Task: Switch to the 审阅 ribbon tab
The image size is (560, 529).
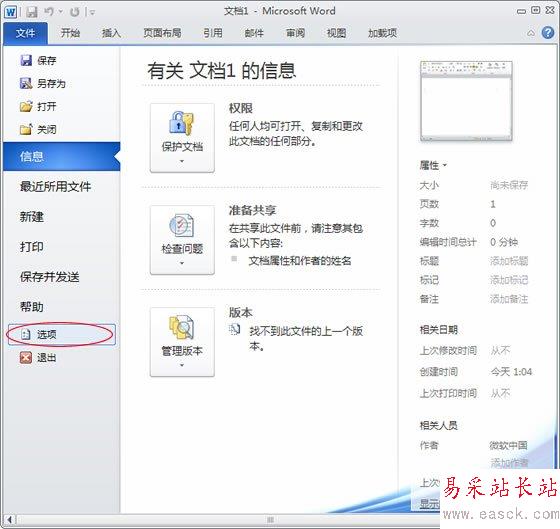Action: pyautogui.click(x=295, y=33)
